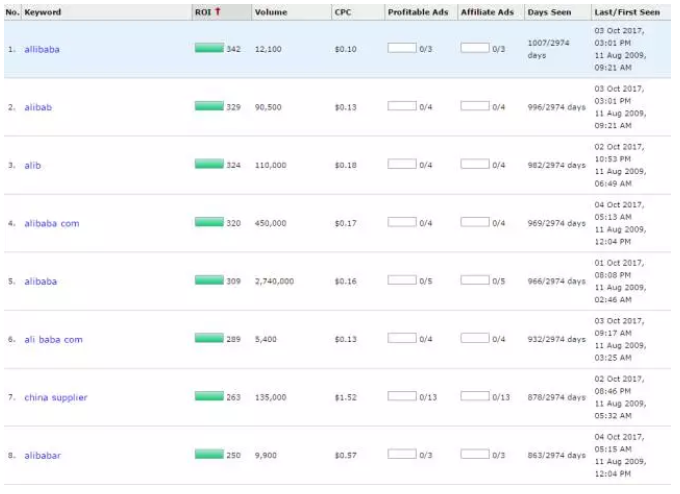Screen dimensions: 680x494
Task: Open the alibab keyword link
Action: (x=38, y=107)
